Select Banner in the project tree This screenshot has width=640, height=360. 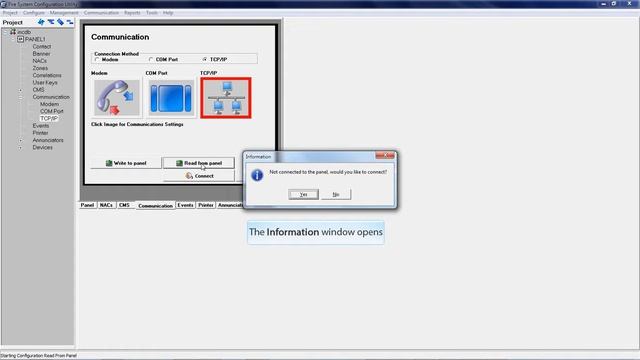click(41, 54)
